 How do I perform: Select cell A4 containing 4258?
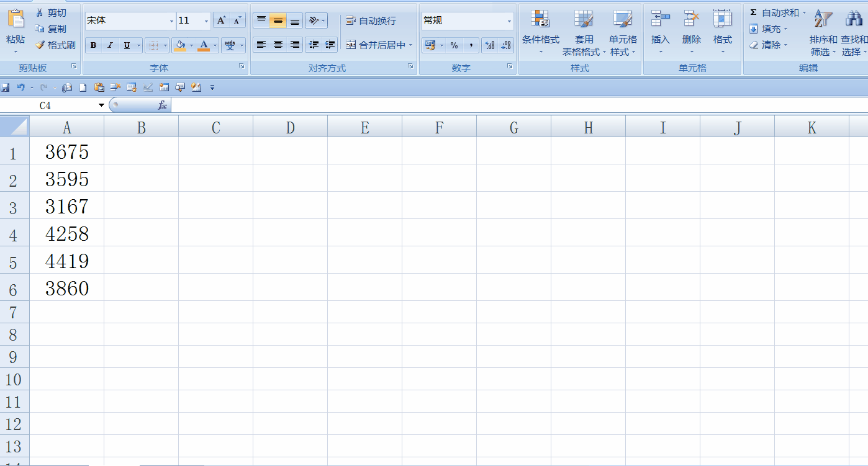[x=67, y=233]
